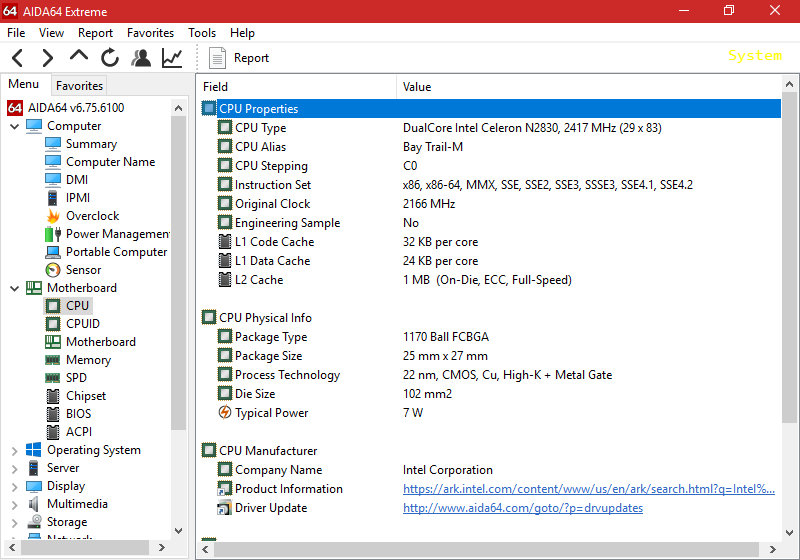This screenshot has width=800, height=560.
Task: Expand the Multimedia node
Action: 14,504
